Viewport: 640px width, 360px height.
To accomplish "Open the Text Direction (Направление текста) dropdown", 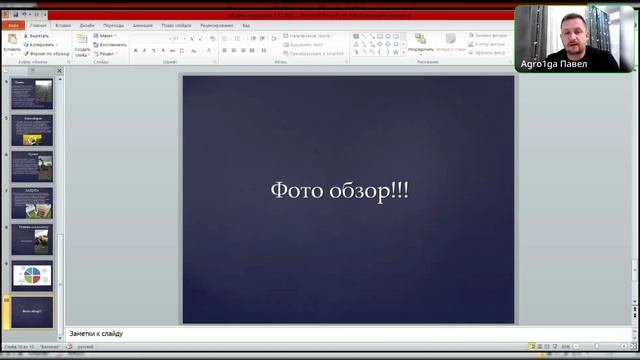I will coord(309,36).
